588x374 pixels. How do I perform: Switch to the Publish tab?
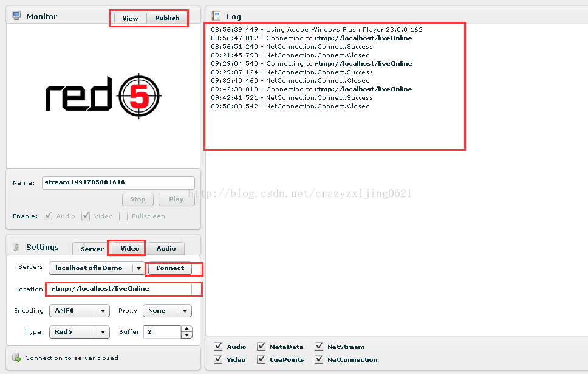pyautogui.click(x=167, y=18)
